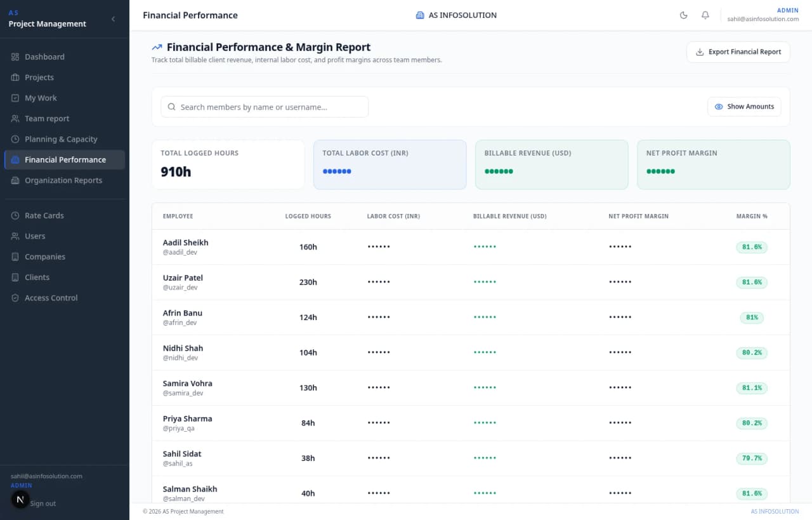812x520 pixels.
Task: Select employee name Samira Vohra
Action: point(188,383)
